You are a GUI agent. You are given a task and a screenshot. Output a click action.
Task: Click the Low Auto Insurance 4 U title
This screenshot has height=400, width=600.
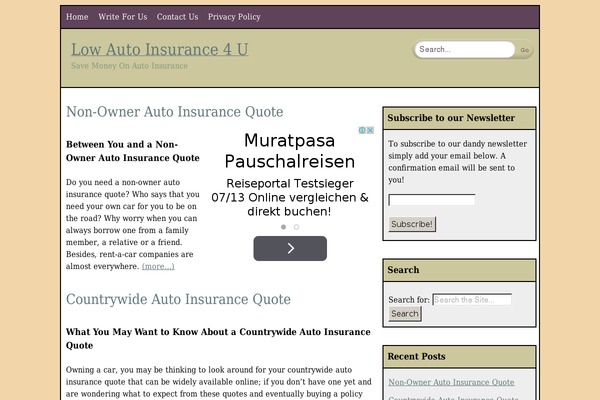tap(160, 49)
